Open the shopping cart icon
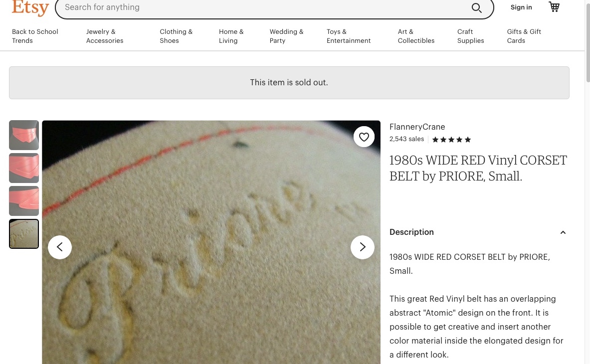The width and height of the screenshot is (590, 364). [554, 7]
